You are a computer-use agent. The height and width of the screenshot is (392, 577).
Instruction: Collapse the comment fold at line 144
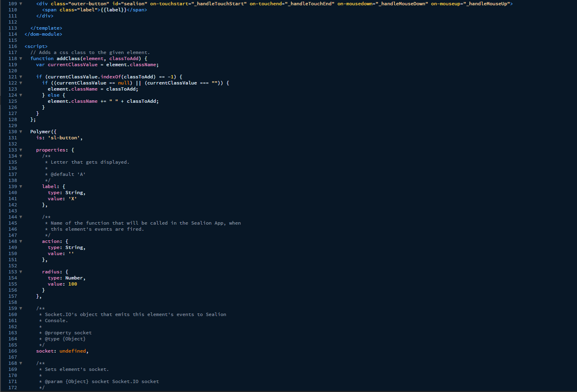(x=21, y=217)
